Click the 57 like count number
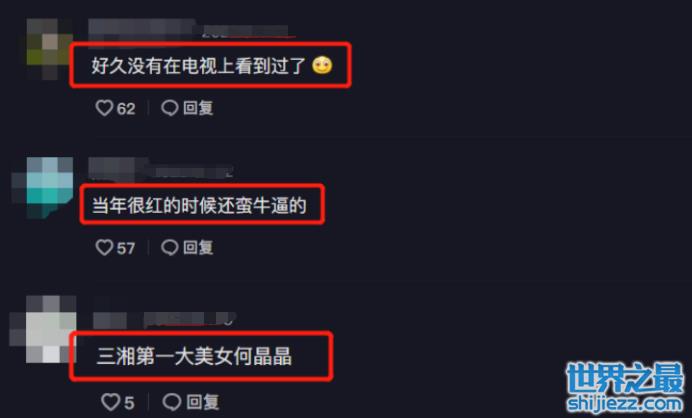Viewport: 692px width, 418px height. (126, 248)
